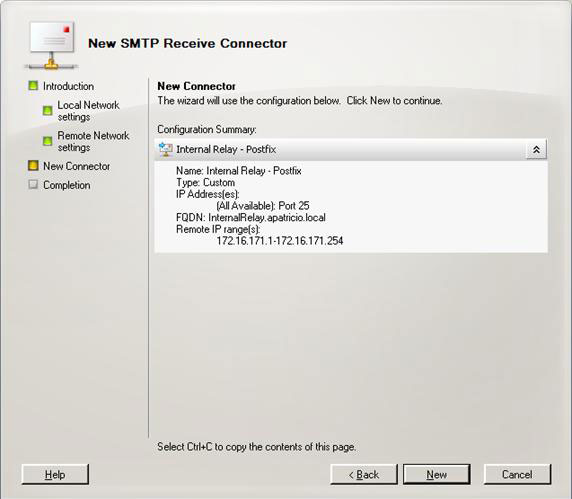
Task: Click the New Connector page heading
Action: 196,86
